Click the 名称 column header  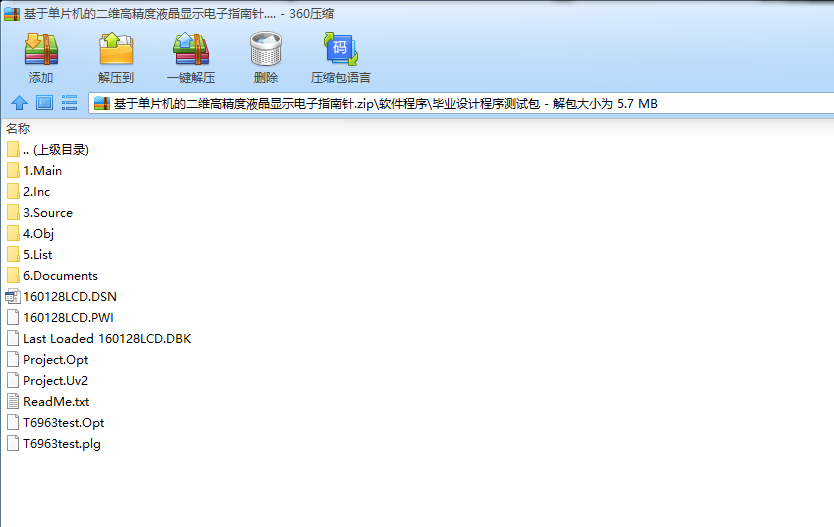click(18, 128)
